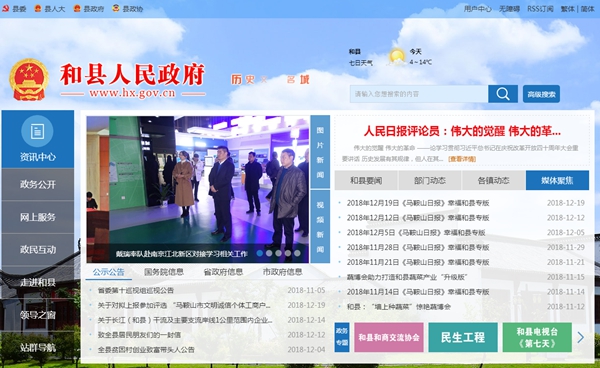Open 和县:"墙上种蔬菜" article

coord(399,307)
